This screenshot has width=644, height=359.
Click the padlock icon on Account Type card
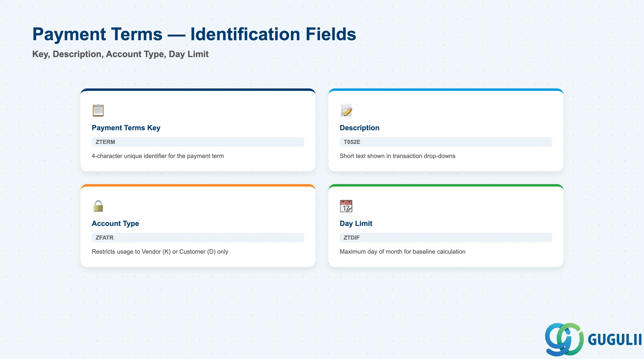[x=98, y=206]
